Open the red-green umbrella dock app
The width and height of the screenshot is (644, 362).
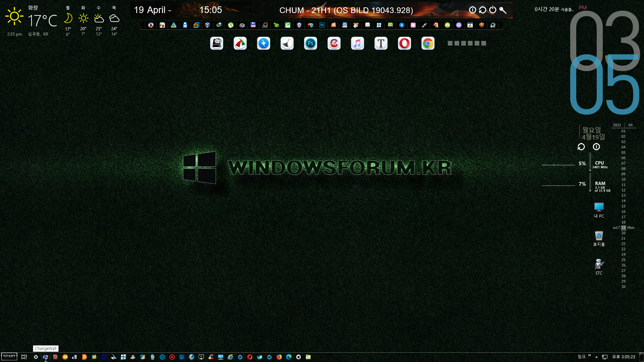[x=240, y=43]
